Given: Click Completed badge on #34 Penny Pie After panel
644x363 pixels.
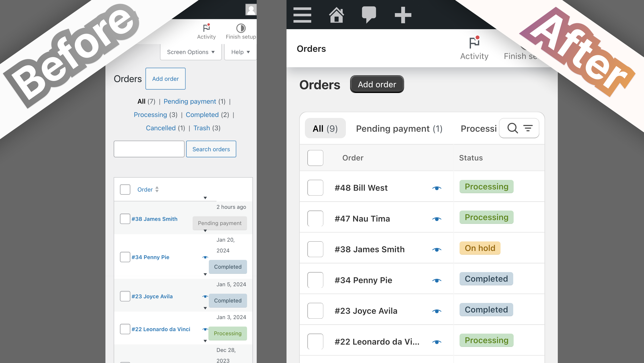Looking at the screenshot, I should pyautogui.click(x=486, y=279).
